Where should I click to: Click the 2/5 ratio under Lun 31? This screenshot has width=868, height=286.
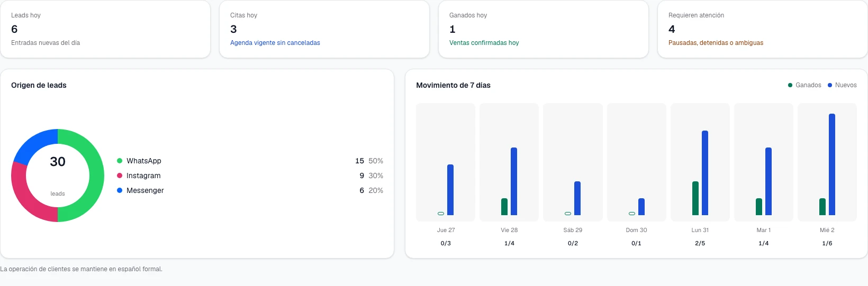pos(700,243)
